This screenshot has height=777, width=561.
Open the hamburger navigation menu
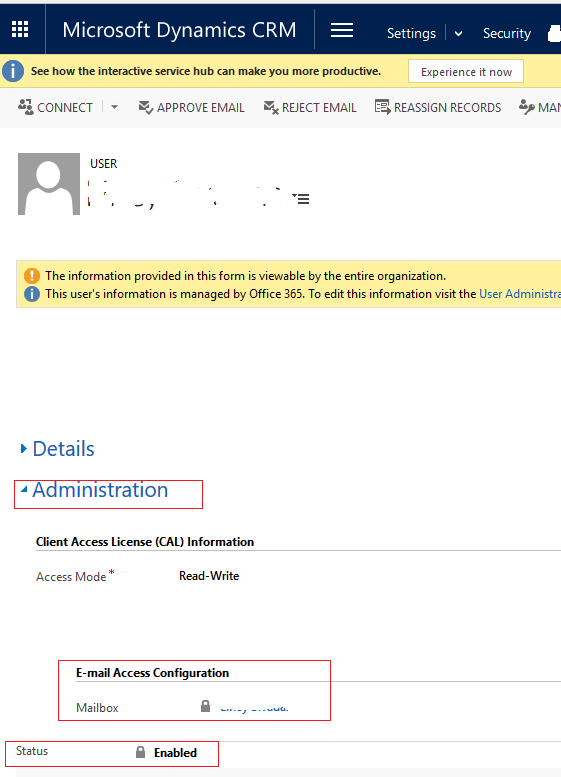click(x=342, y=30)
